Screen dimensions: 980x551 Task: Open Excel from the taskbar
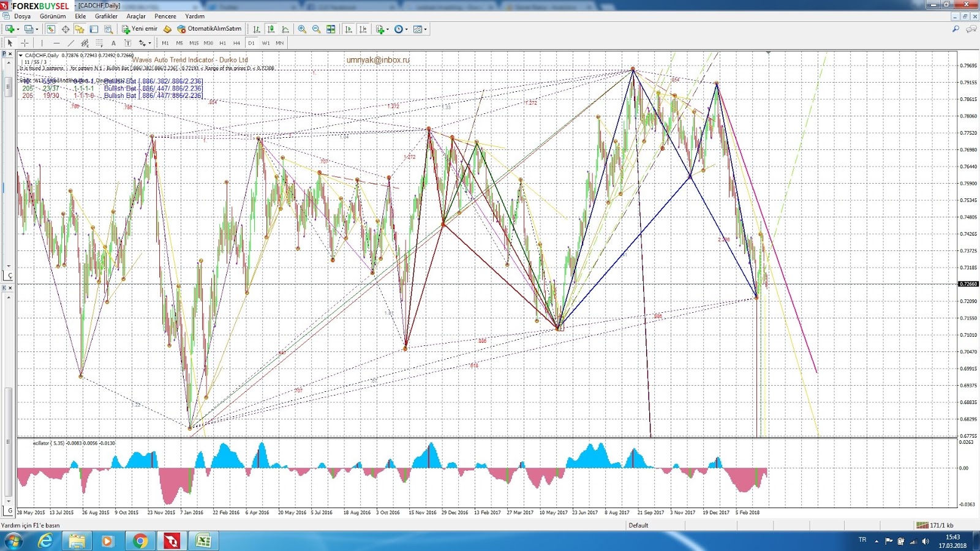202,541
